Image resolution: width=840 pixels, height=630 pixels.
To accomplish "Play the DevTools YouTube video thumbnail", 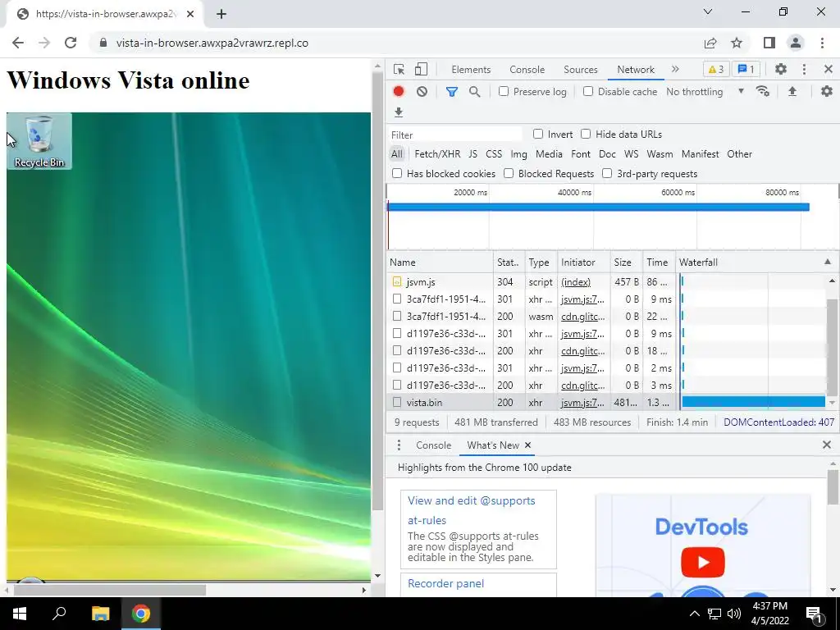I will pos(703,562).
